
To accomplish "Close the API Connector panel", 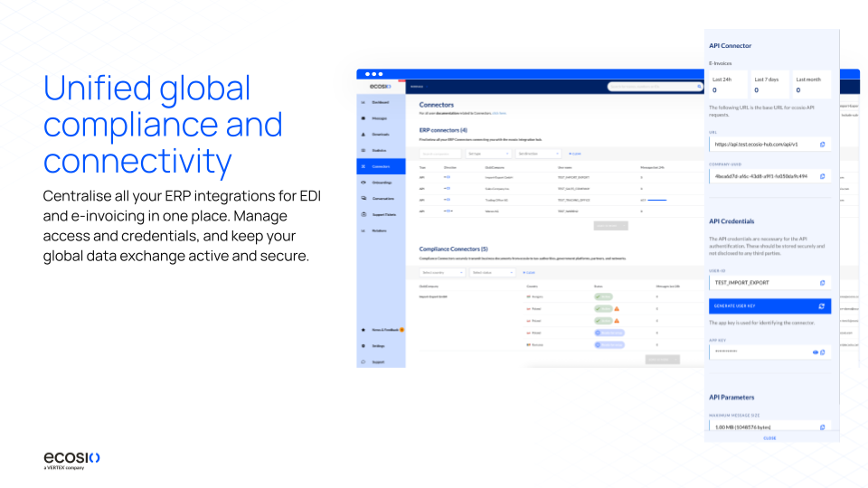I will click(769, 438).
